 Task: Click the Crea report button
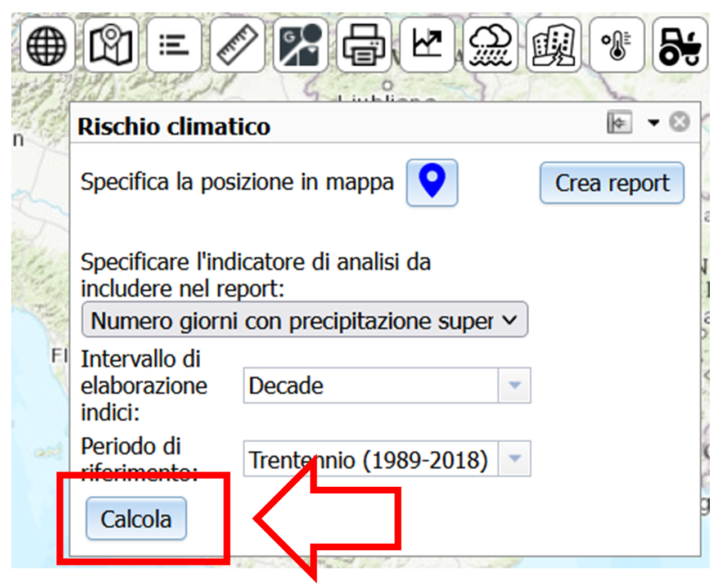(612, 183)
